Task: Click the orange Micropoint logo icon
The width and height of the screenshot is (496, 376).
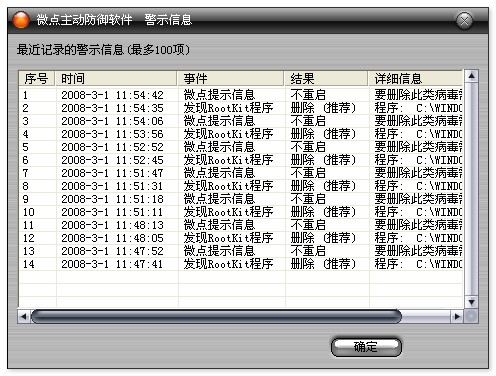Action: point(21,20)
